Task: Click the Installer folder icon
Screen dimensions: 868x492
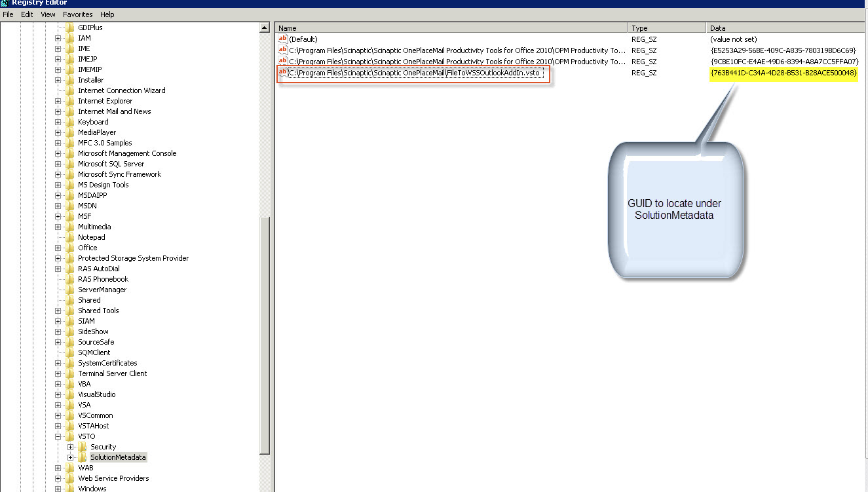Action: click(x=70, y=80)
